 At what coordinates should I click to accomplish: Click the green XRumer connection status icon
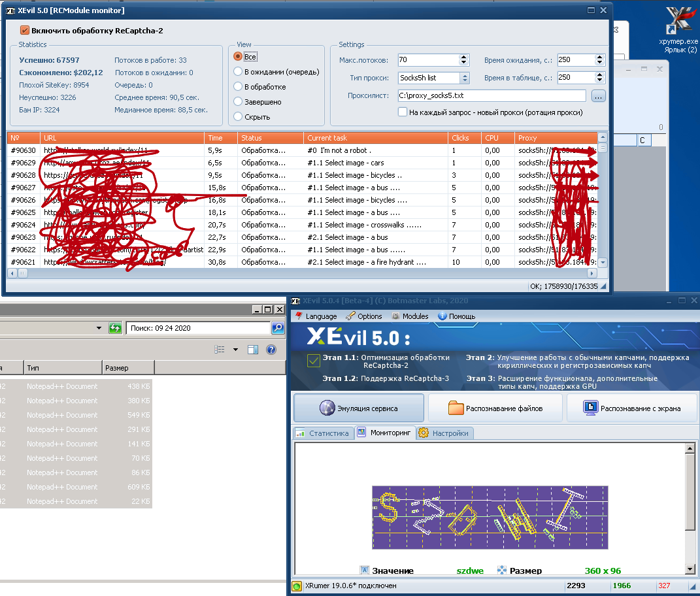tap(297, 586)
